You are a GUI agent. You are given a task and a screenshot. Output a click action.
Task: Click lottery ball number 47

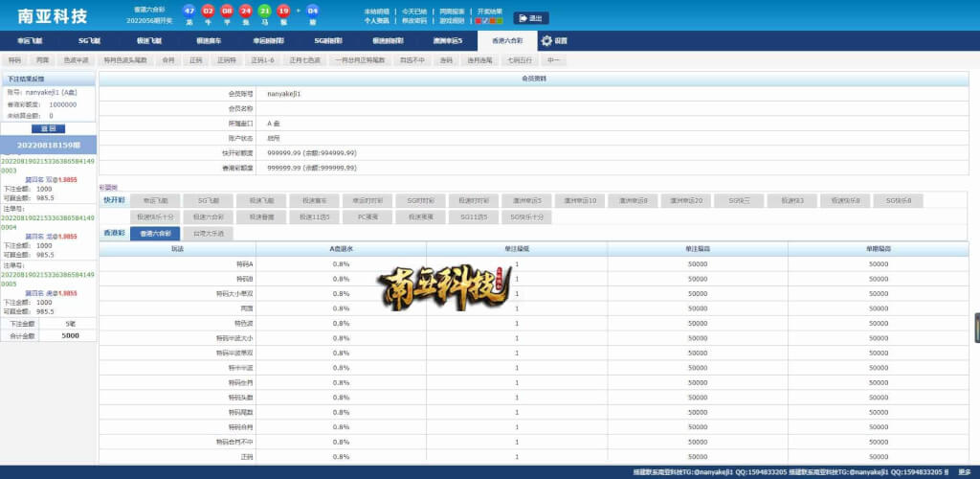189,11
